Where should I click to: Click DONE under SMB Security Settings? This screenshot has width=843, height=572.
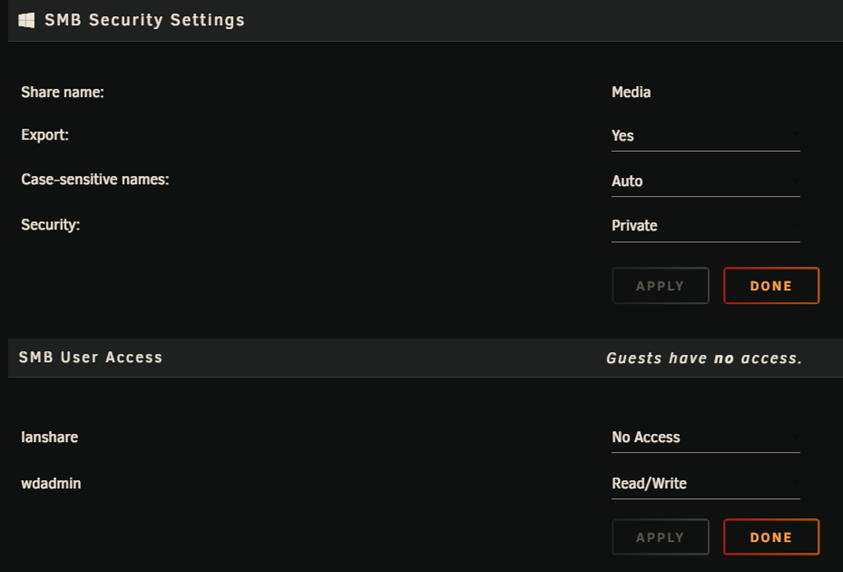click(x=771, y=286)
